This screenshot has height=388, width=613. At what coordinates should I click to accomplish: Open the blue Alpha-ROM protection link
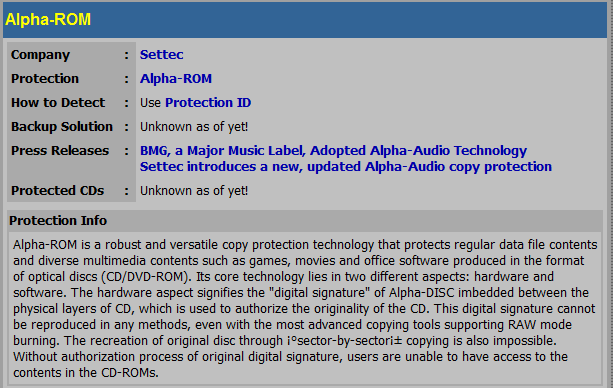coord(176,79)
